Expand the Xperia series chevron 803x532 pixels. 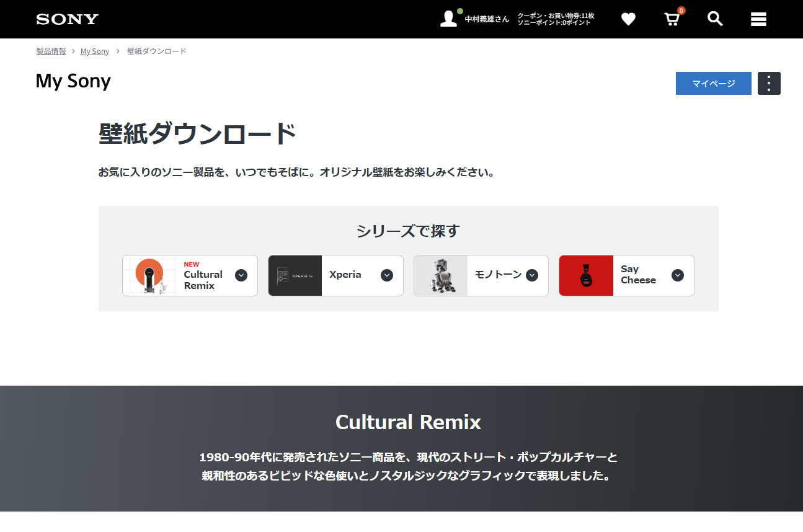pos(387,275)
